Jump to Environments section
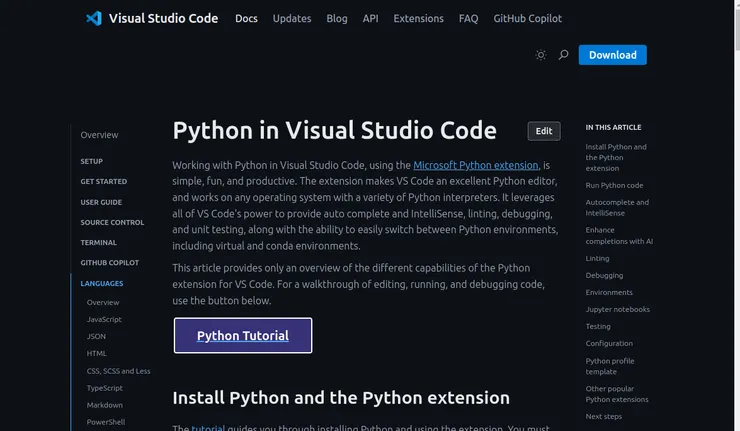 tap(609, 293)
